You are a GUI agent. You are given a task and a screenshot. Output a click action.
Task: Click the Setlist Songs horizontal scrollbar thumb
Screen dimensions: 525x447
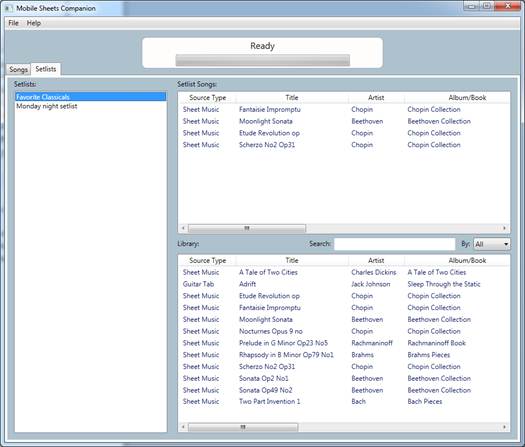[x=247, y=228]
